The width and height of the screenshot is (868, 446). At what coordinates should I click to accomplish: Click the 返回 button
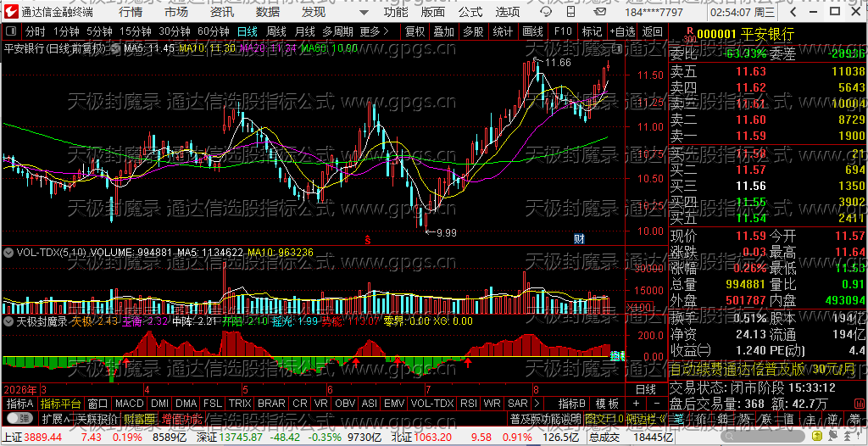[652, 31]
